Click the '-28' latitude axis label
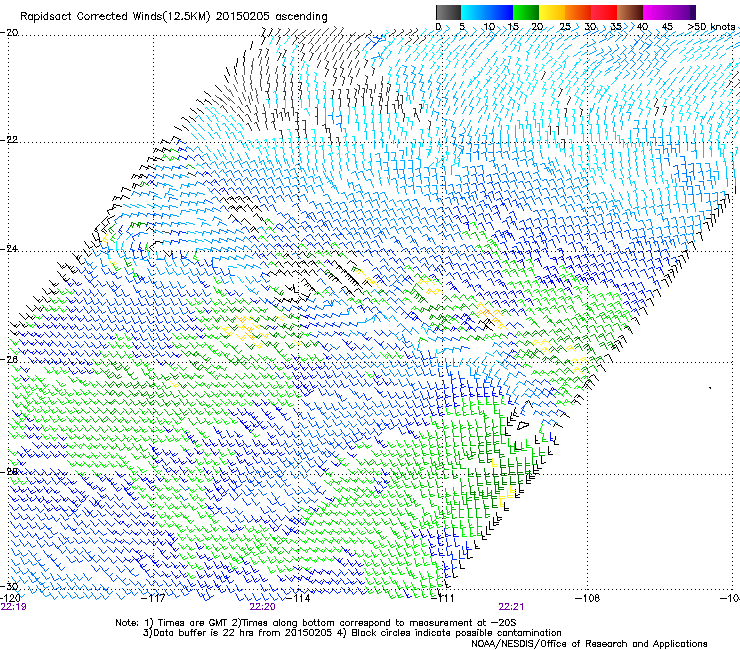Image resolution: width=740 pixels, height=650 pixels. pyautogui.click(x=9, y=472)
